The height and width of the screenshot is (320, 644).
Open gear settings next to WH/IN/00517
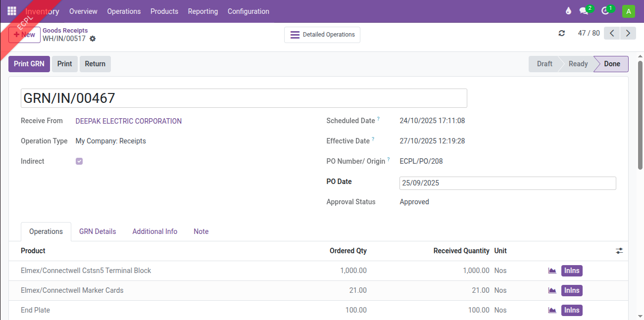point(93,39)
